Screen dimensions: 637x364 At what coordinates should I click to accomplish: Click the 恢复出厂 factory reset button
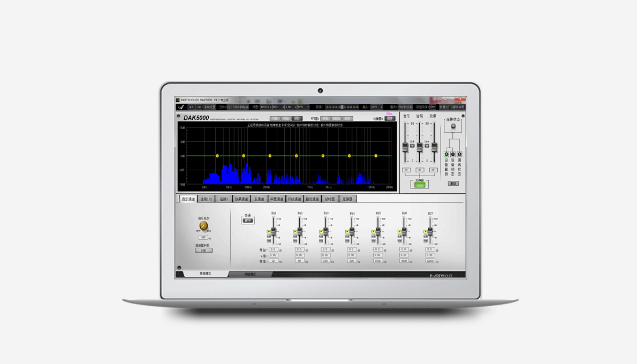[x=445, y=107]
